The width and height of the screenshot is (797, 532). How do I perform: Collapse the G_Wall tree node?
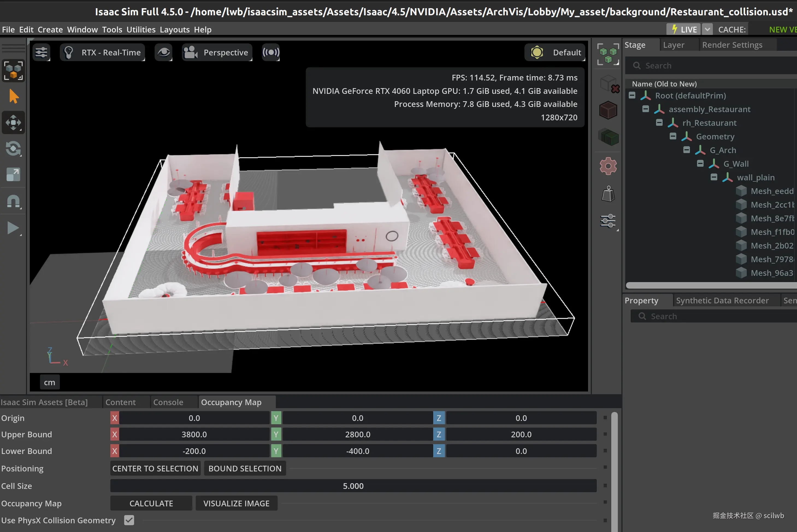click(x=700, y=164)
